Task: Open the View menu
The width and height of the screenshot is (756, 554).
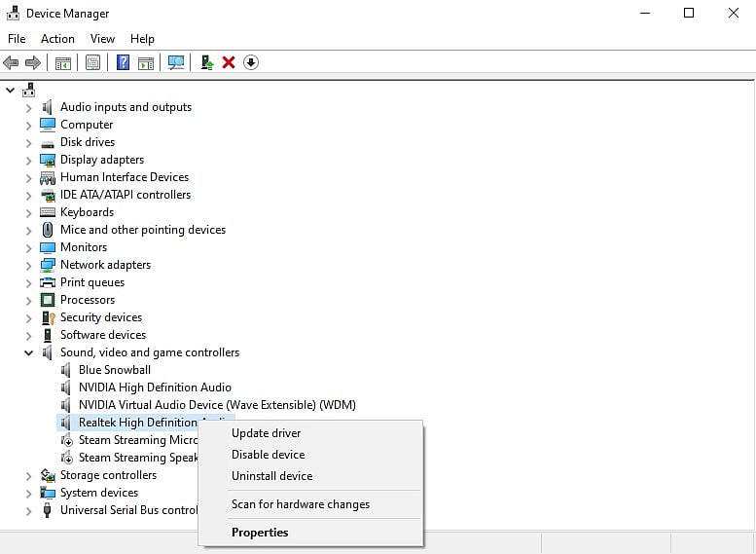Action: [103, 39]
